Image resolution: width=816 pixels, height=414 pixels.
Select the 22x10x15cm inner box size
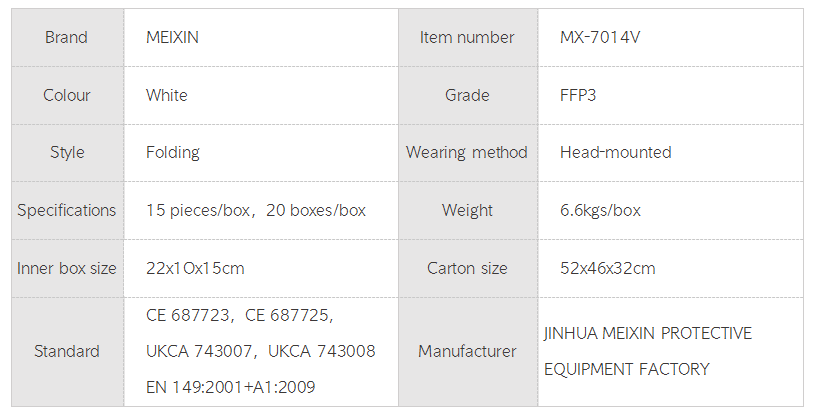point(195,269)
